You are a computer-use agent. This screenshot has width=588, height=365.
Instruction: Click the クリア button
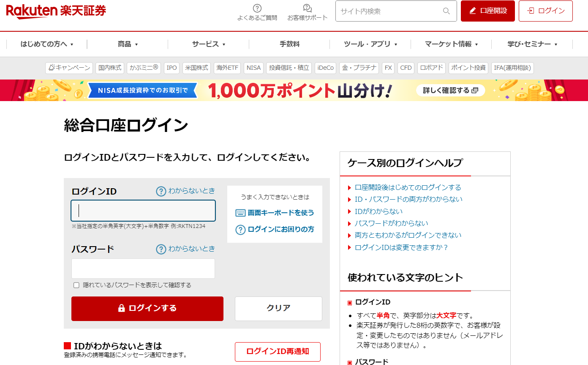click(278, 309)
